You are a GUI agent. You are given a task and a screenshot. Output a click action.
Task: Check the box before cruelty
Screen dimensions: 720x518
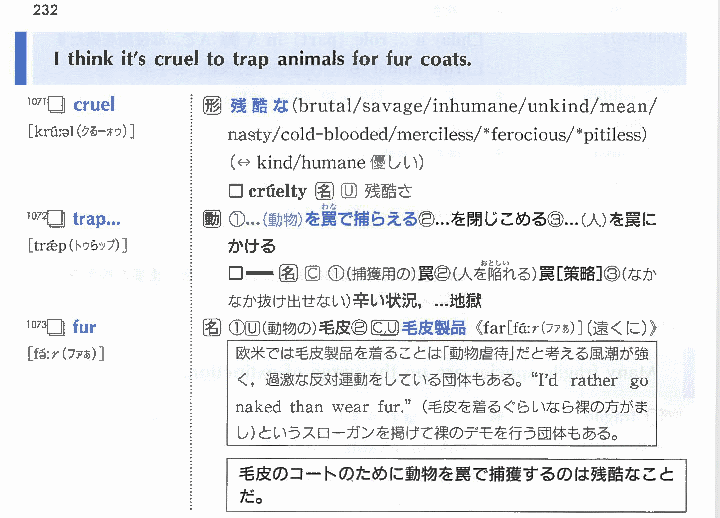(236, 191)
